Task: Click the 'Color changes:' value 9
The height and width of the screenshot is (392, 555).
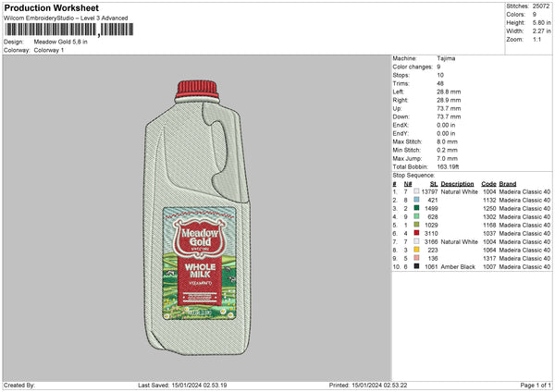Action: pyautogui.click(x=438, y=67)
